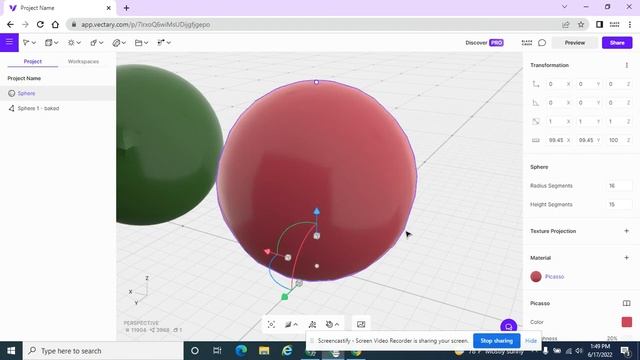The width and height of the screenshot is (640, 360).
Task: Click the zoom-to-fit frame icon
Action: point(271,324)
